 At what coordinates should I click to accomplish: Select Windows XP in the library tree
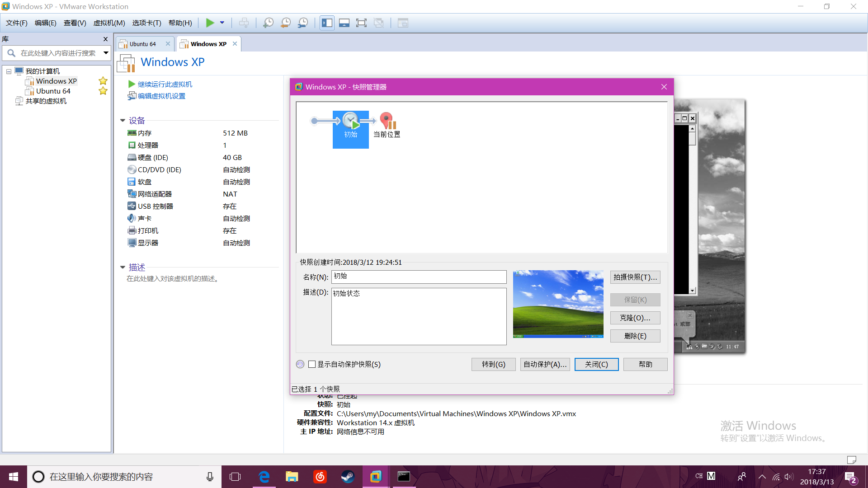click(x=56, y=81)
